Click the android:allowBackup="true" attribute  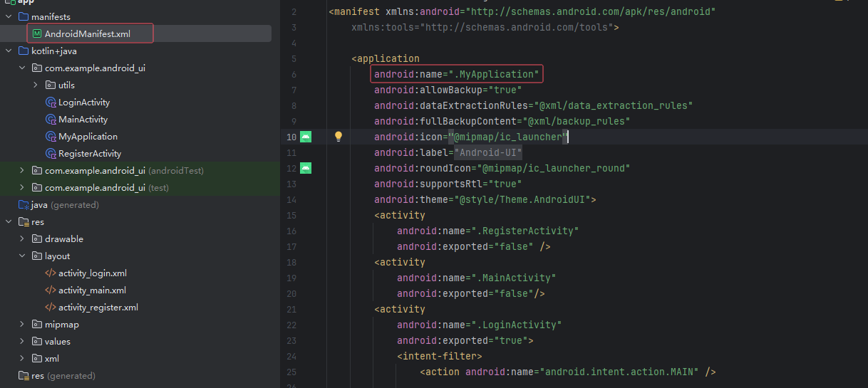tap(448, 90)
